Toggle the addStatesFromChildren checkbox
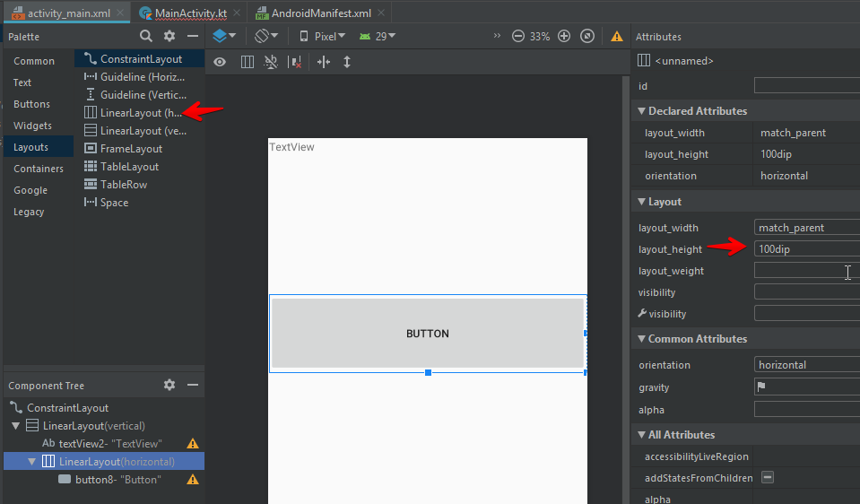 tap(769, 478)
